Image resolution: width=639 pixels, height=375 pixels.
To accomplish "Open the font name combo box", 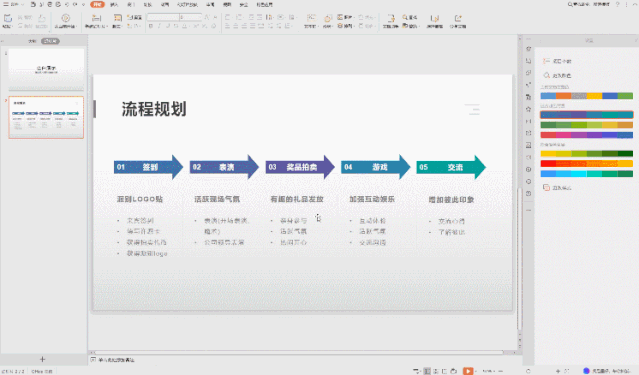I will [x=163, y=17].
